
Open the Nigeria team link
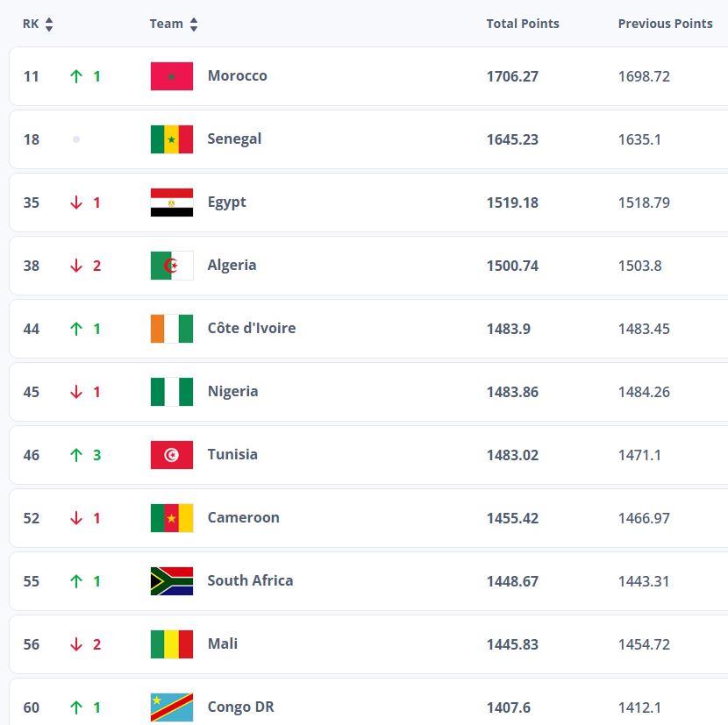point(232,391)
